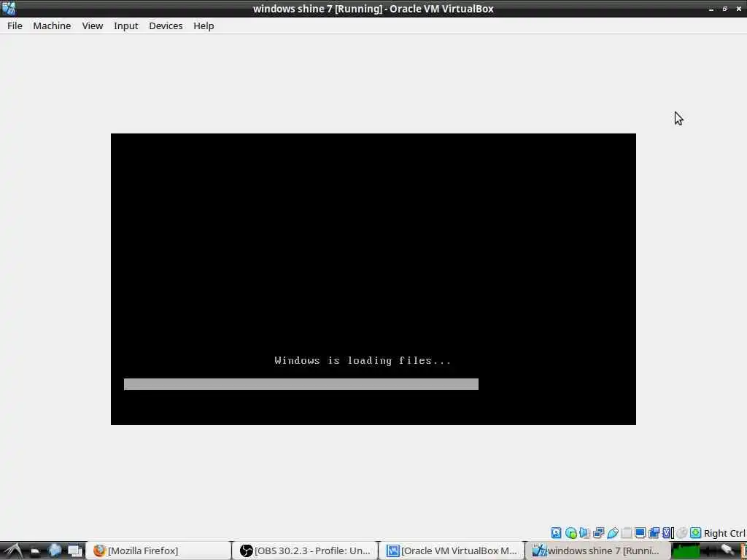Open the Machine menu

tap(52, 26)
